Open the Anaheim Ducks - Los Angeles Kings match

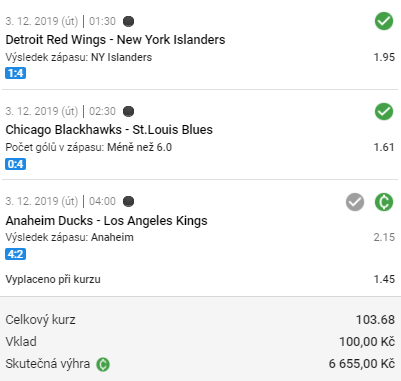[106, 220]
